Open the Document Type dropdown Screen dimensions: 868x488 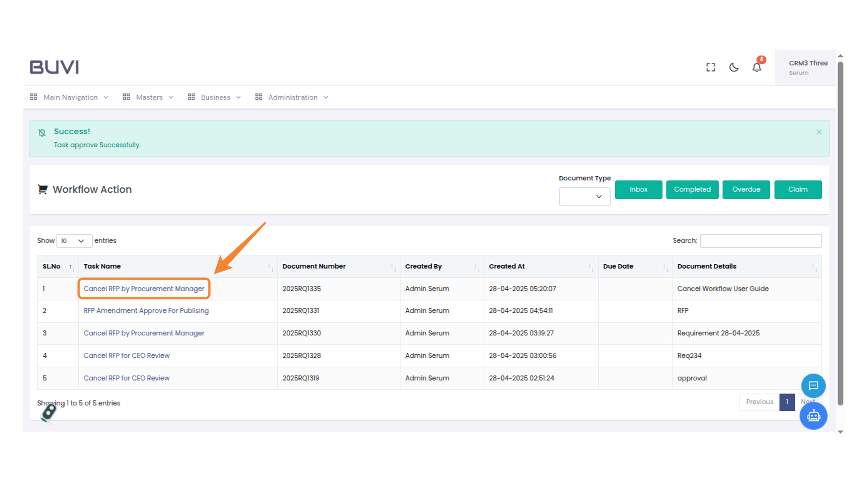tap(584, 197)
